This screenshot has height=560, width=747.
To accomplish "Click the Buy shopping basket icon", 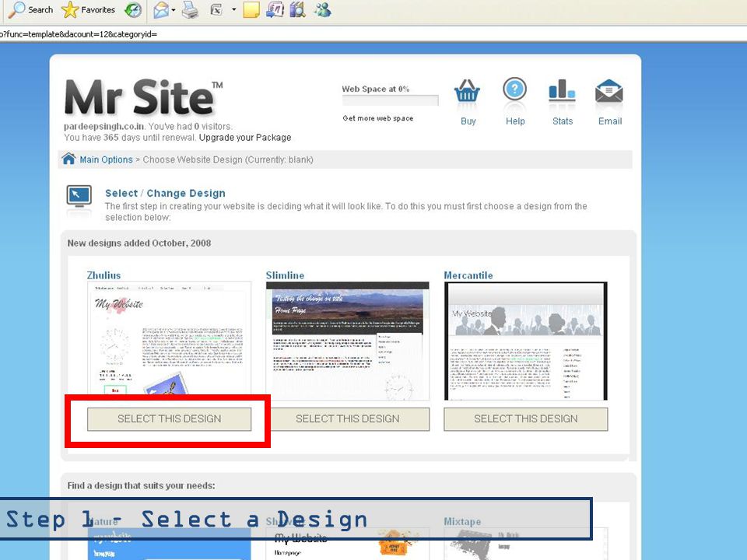I will [x=467, y=91].
